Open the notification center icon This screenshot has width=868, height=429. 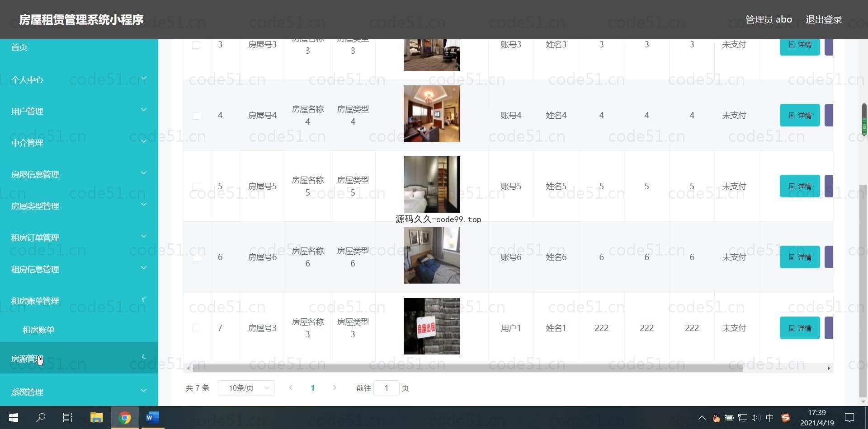tap(849, 418)
